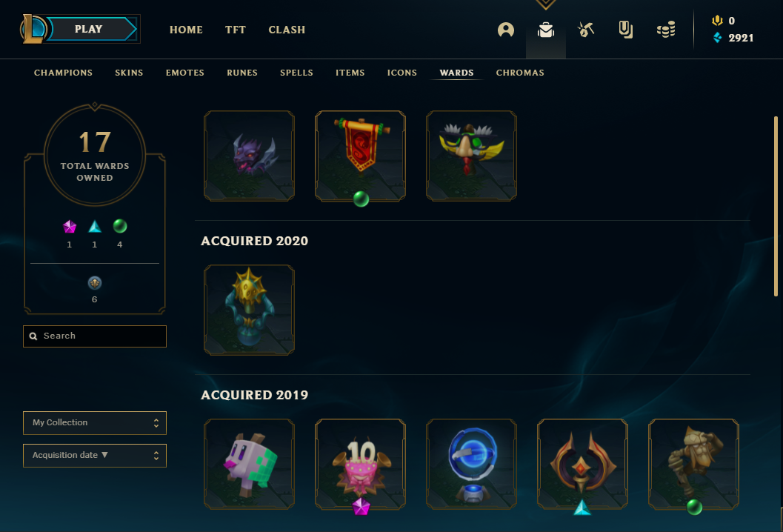The width and height of the screenshot is (783, 532).
Task: Open the My Collection dropdown
Action: pos(95,423)
